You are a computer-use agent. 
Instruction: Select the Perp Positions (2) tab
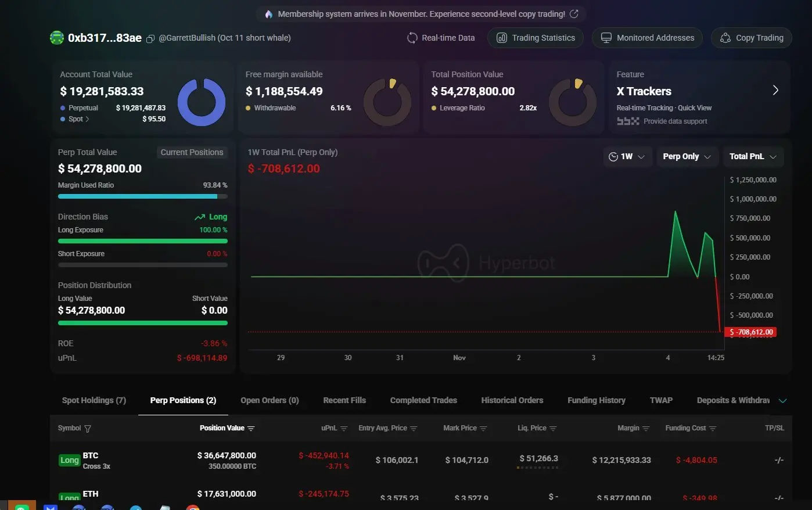point(183,400)
